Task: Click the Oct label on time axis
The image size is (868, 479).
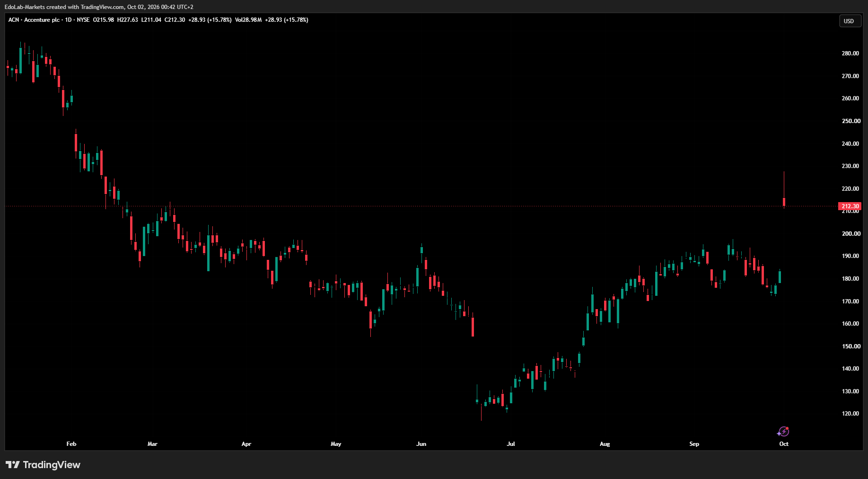Action: click(784, 444)
